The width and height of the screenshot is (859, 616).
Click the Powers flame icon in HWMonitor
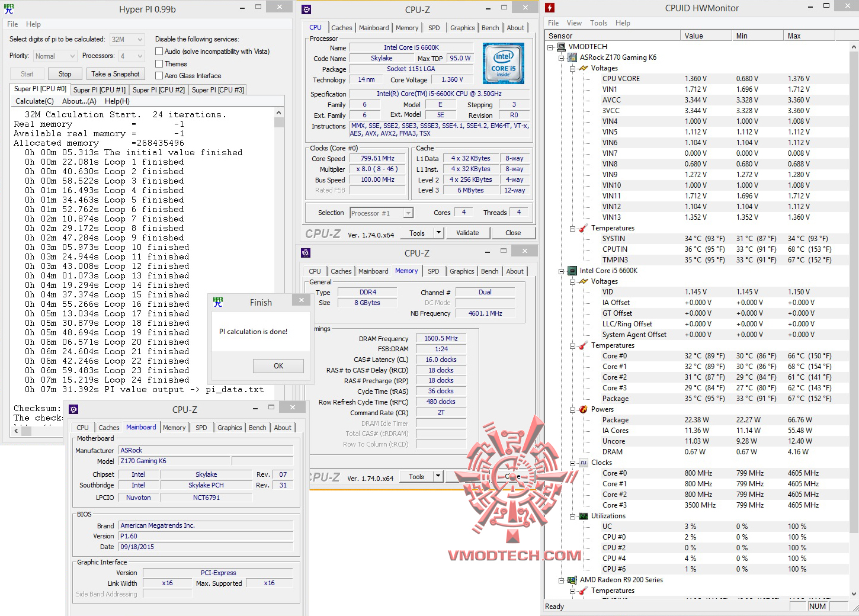(x=584, y=409)
